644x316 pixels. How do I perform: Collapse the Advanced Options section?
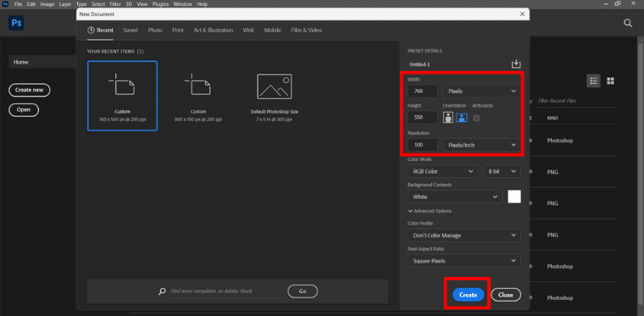[x=430, y=211]
